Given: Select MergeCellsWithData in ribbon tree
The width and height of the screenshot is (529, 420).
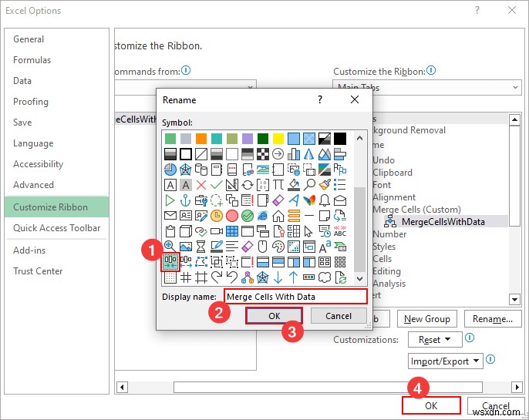Looking at the screenshot, I should click(x=443, y=222).
